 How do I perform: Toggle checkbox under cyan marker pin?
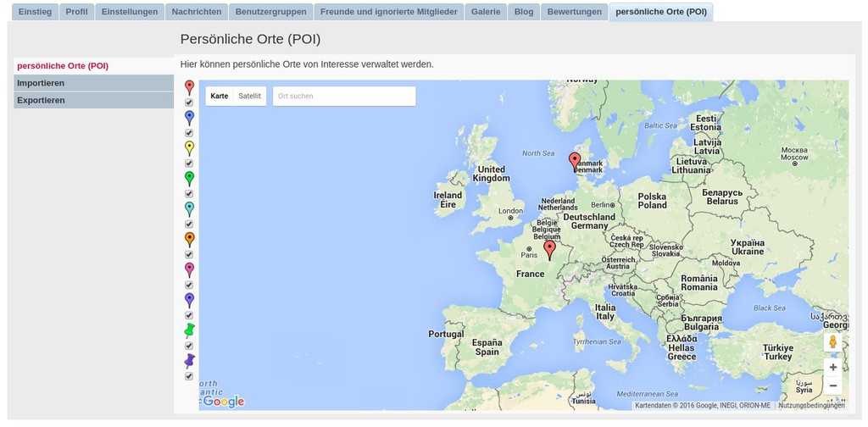[189, 225]
